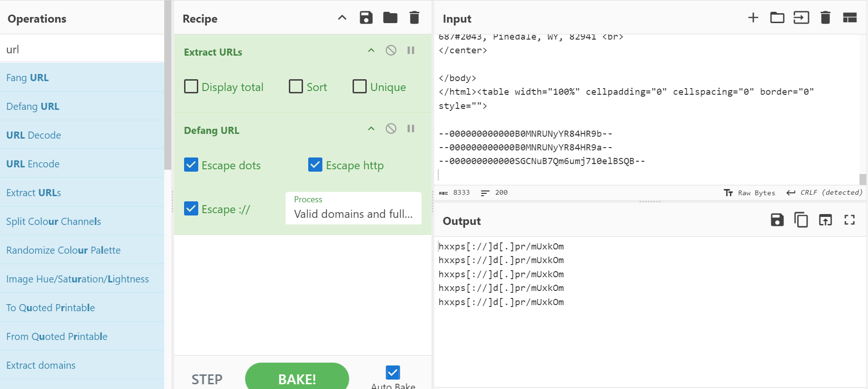Select URL Encode operation
Viewport: 868px width, 389px height.
pyautogui.click(x=82, y=164)
